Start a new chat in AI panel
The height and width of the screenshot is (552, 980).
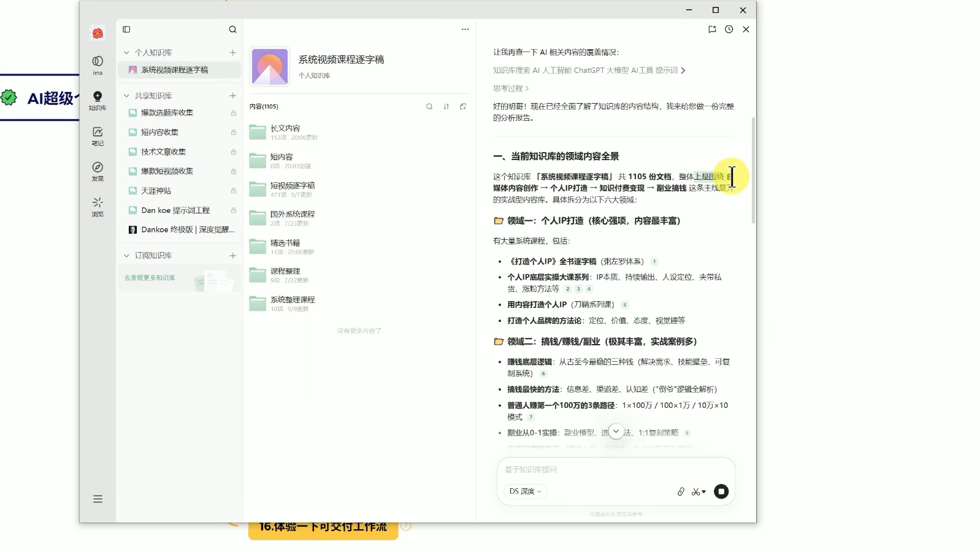click(x=712, y=29)
